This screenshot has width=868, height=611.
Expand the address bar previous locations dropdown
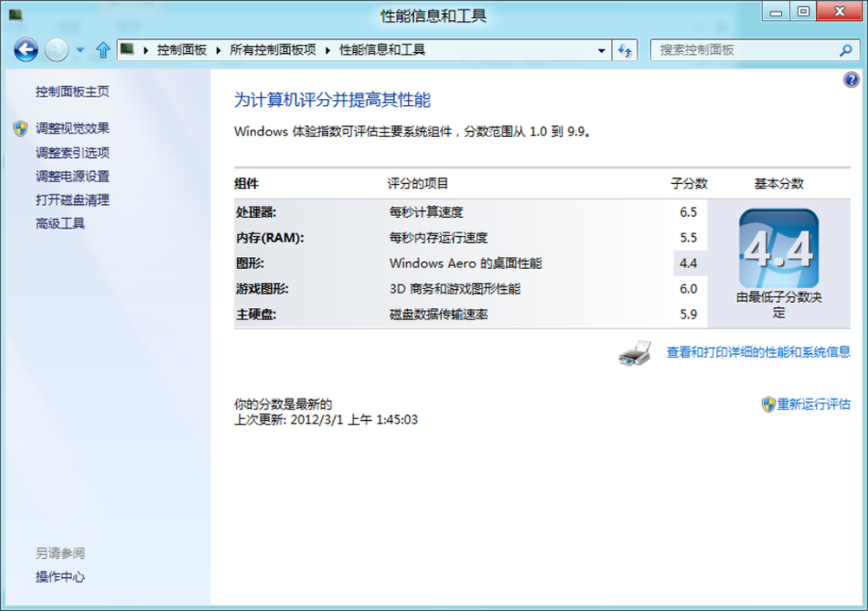(602, 50)
